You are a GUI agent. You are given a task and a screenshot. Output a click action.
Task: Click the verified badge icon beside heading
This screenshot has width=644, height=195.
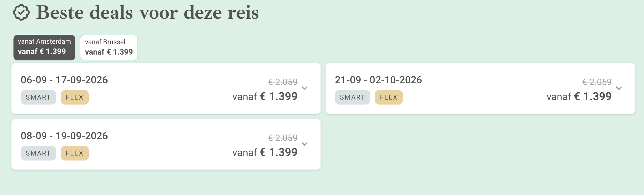tap(21, 13)
